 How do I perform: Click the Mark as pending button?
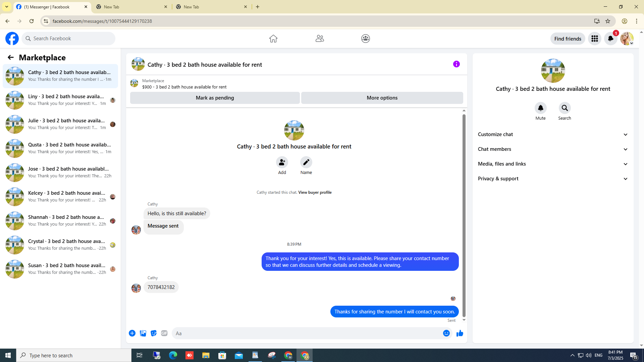coord(215,98)
